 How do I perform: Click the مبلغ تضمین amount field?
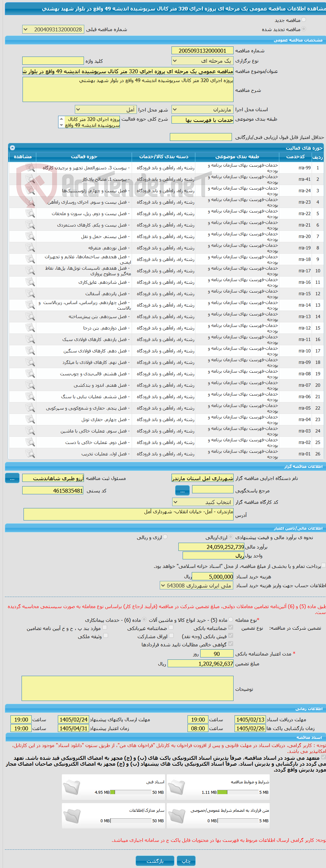201,664
